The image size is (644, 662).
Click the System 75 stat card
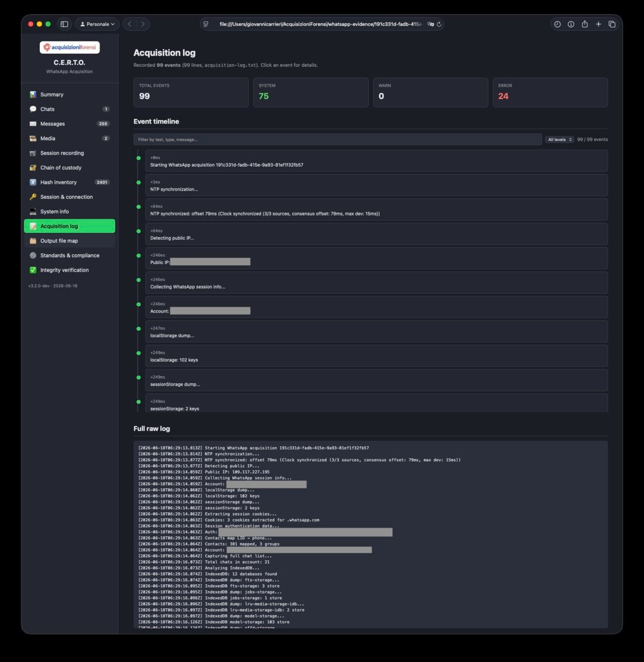[x=311, y=92]
